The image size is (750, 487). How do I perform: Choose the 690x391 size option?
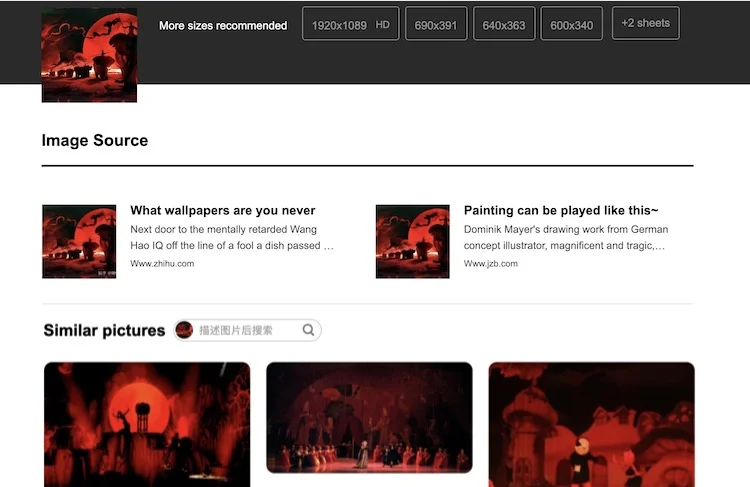[x=435, y=24]
